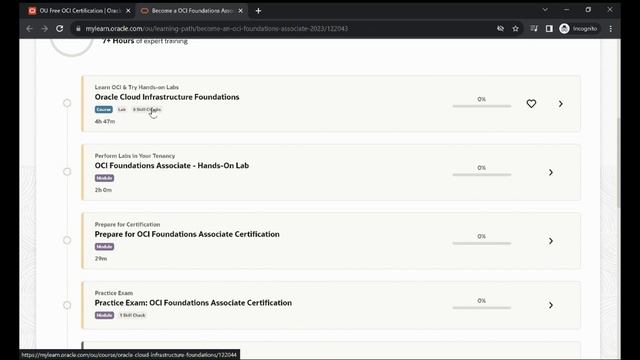
Task: Select the step circle beside Hands-On Lab
Action: tap(67, 172)
